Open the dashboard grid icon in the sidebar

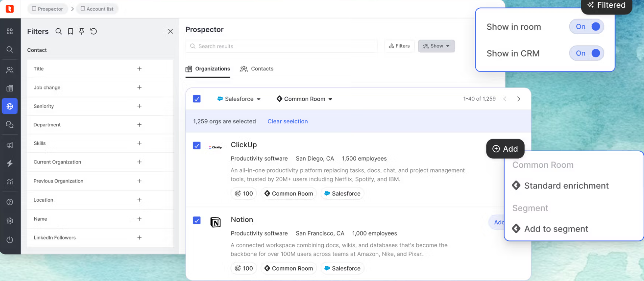(x=10, y=31)
